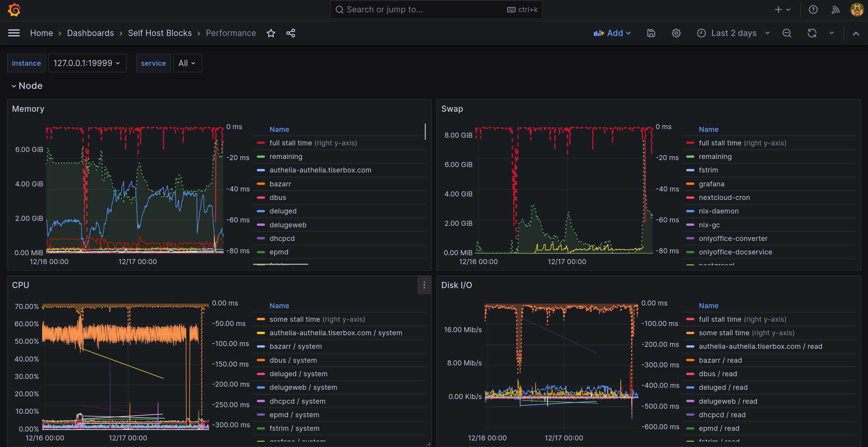The height and width of the screenshot is (447, 868).
Task: Toggle the remaining series in Memory legend
Action: tap(285, 156)
